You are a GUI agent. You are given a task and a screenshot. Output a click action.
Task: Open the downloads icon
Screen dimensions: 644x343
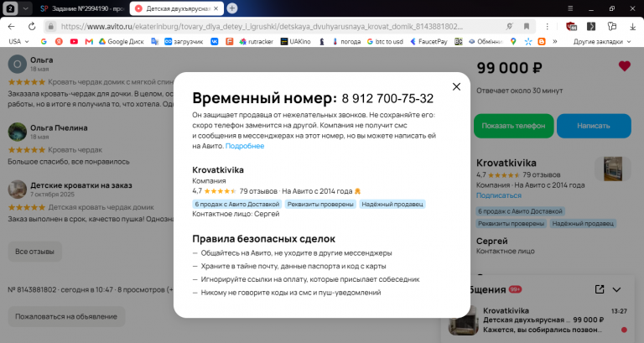[x=632, y=26]
